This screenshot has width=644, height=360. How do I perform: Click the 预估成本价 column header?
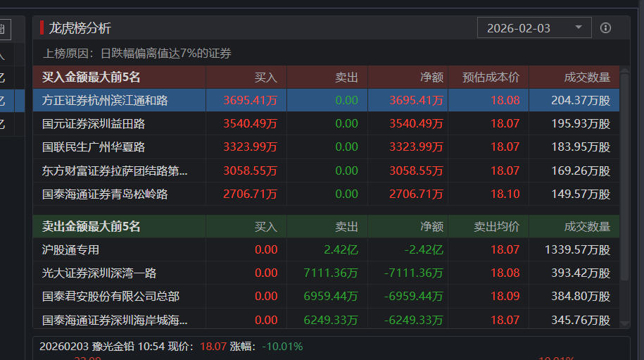491,77
